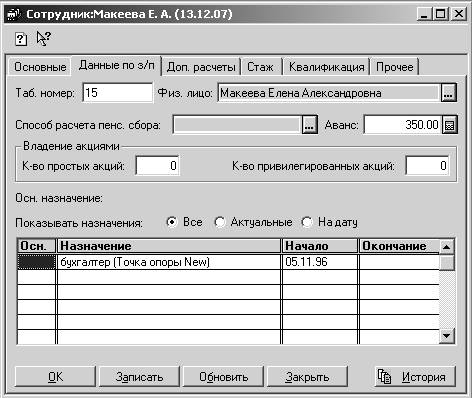Click the Записать button
The height and width of the screenshot is (398, 472).
(139, 377)
